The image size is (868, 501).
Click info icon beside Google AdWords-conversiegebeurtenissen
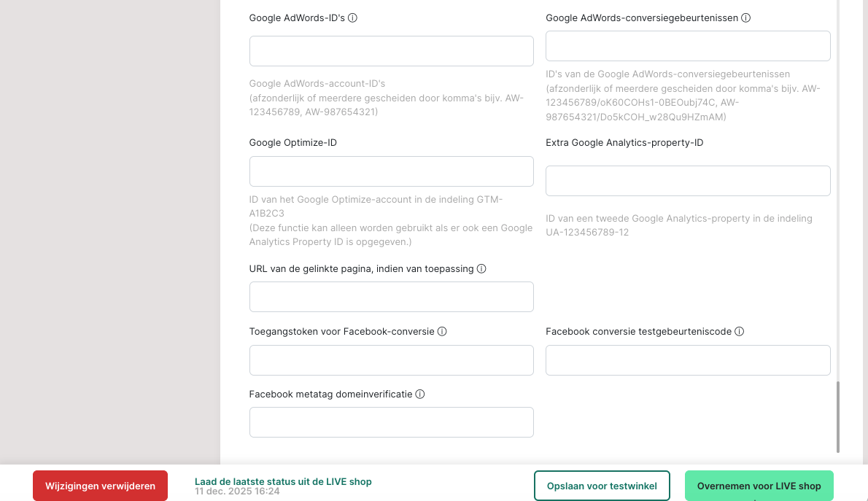pos(745,18)
